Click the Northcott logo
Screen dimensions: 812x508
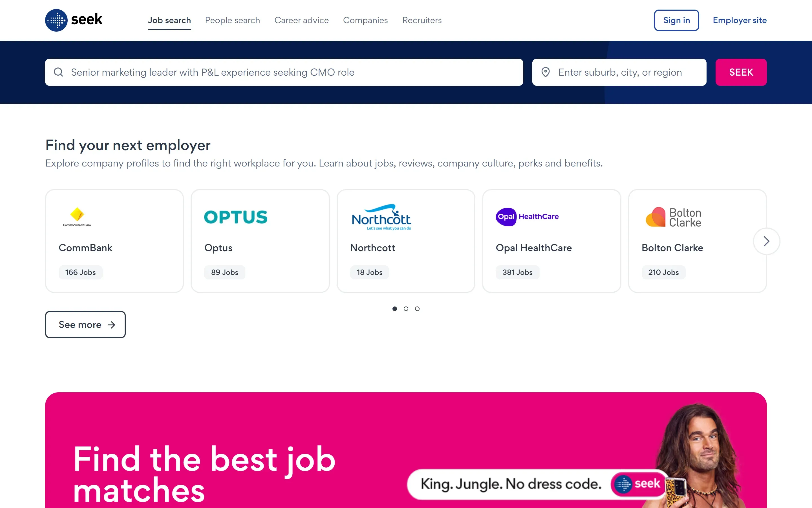(381, 217)
